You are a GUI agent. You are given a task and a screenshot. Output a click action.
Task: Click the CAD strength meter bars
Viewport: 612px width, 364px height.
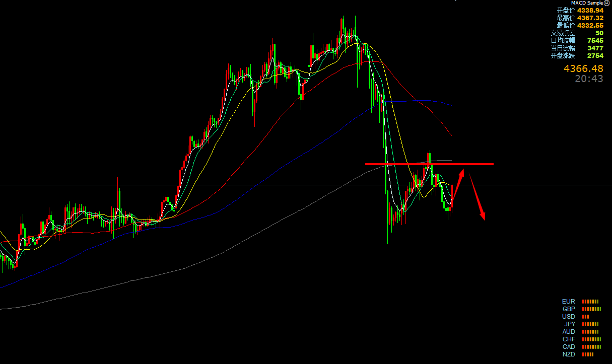point(591,347)
